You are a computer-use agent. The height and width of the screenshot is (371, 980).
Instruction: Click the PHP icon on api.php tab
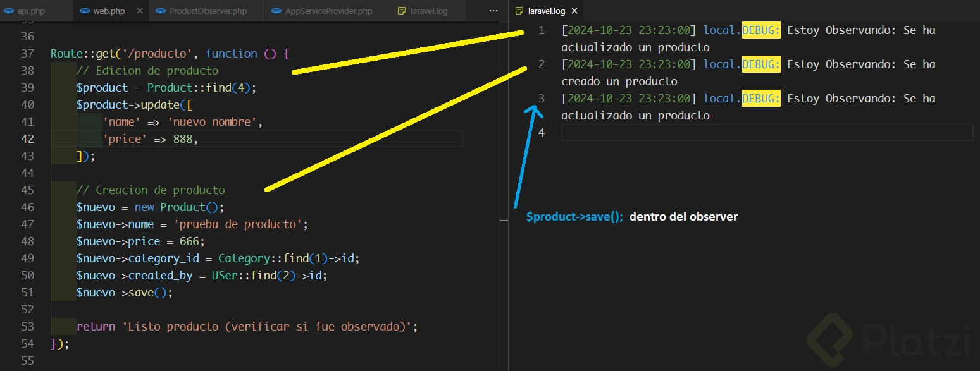tap(9, 11)
